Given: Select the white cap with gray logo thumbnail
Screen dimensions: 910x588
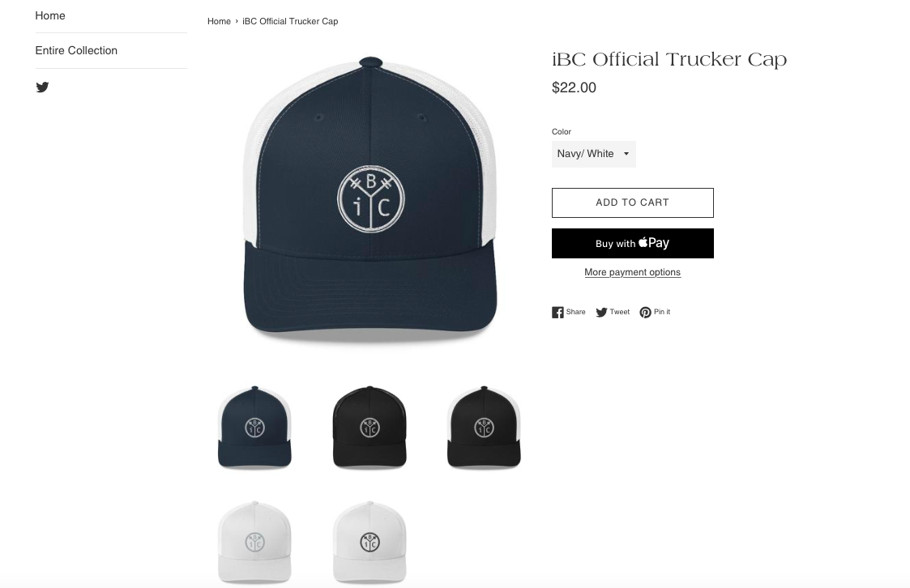Looking at the screenshot, I should [x=254, y=542].
